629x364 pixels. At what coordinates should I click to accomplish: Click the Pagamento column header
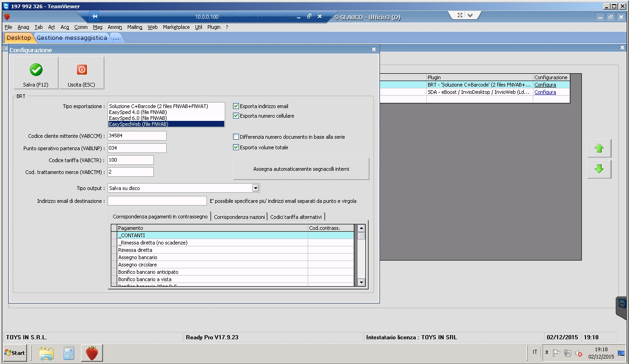[x=212, y=228]
